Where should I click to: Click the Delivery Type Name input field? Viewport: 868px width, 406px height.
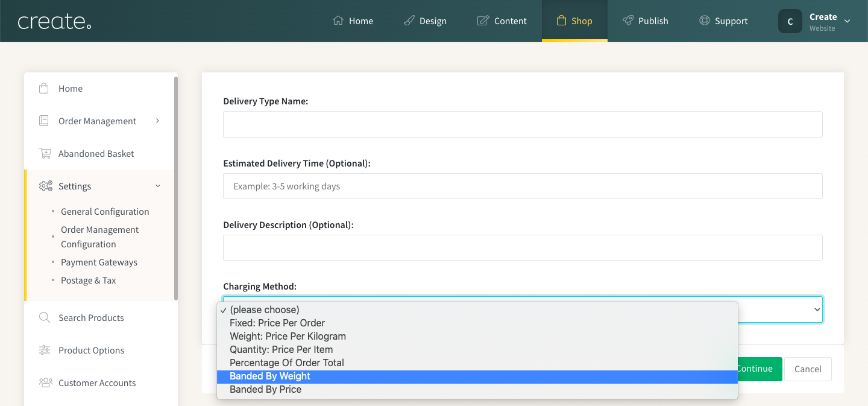coord(523,124)
